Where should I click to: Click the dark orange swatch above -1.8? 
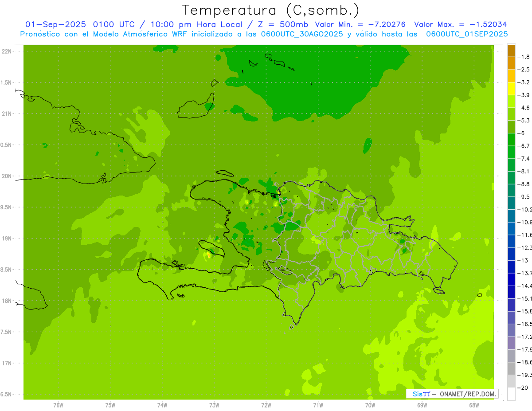(511, 51)
